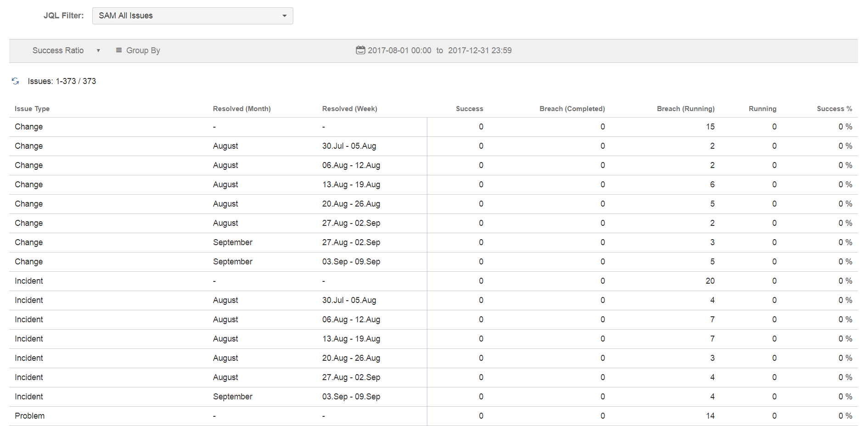Screen dimensions: 868x426
Task: Expand the Success Ratio dropdown arrow
Action: (98, 50)
